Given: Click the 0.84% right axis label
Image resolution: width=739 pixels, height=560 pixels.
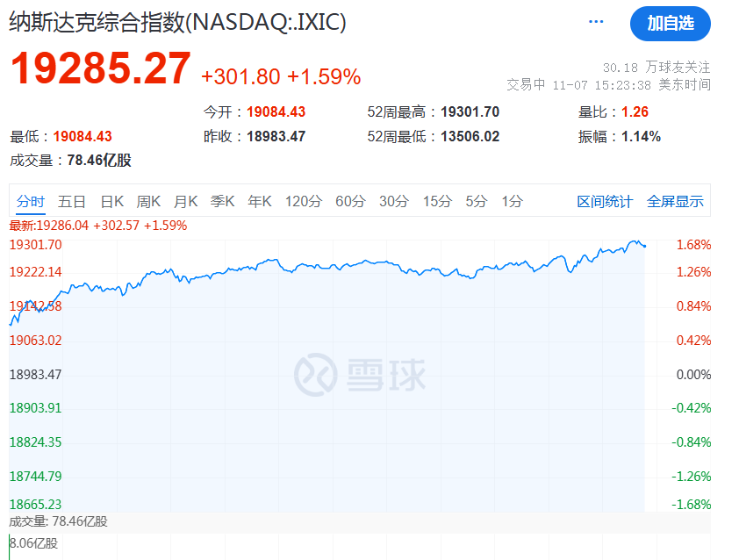Looking at the screenshot, I should (693, 306).
